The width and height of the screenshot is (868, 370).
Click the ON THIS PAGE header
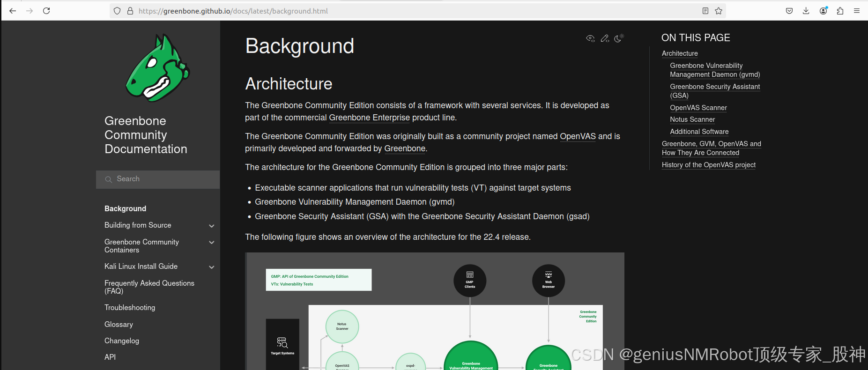coord(696,38)
